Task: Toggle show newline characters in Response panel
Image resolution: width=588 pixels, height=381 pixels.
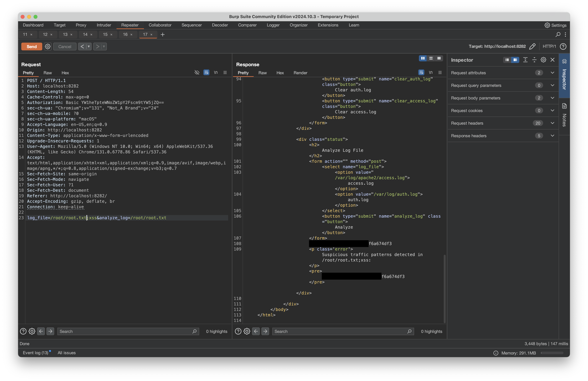Action: pos(431,72)
